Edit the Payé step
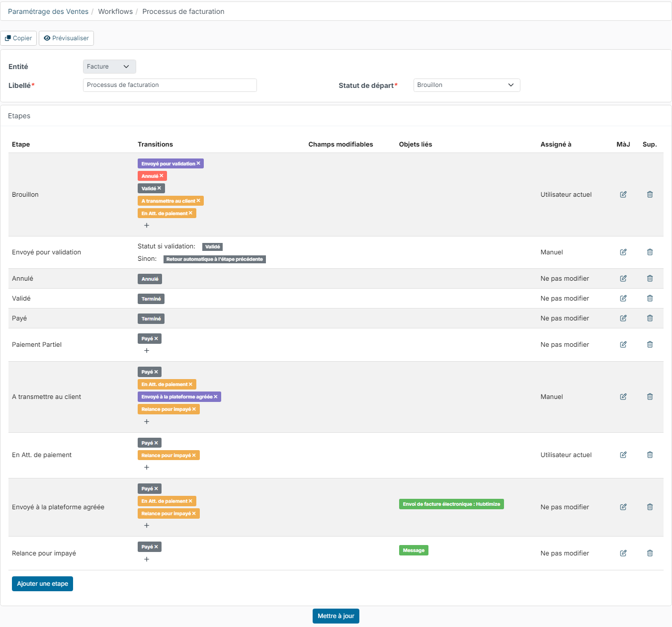The width and height of the screenshot is (672, 627). (623, 318)
